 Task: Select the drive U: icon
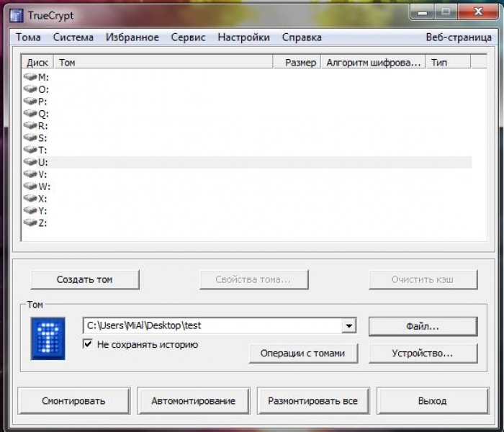(x=30, y=162)
